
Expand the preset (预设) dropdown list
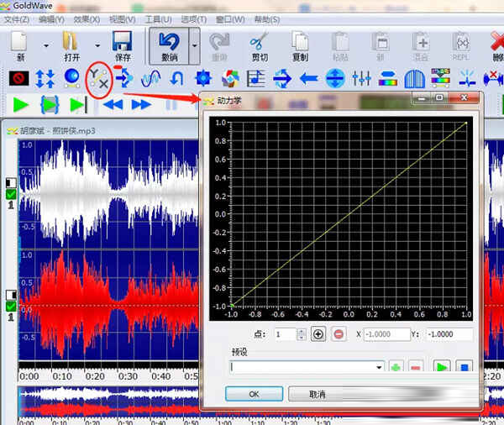click(x=380, y=368)
